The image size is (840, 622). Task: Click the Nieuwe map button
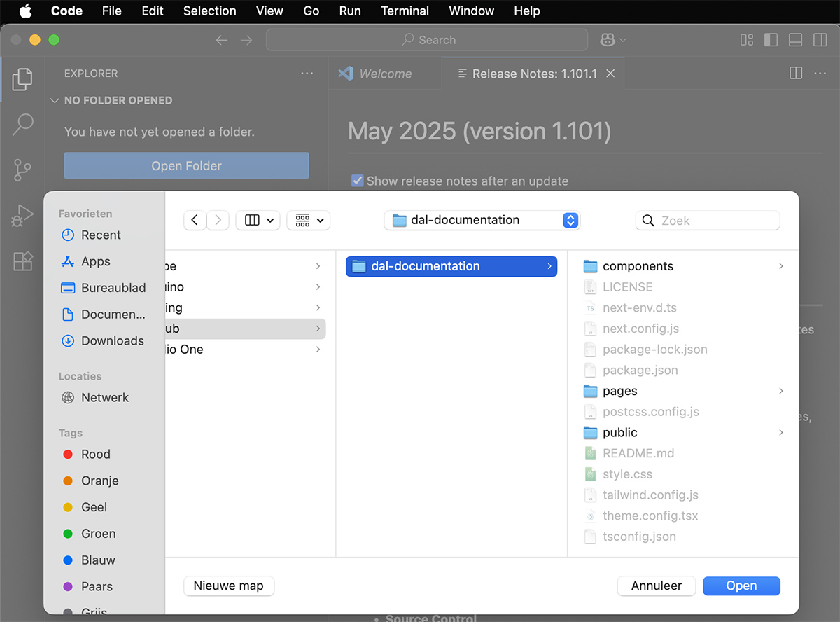click(229, 586)
